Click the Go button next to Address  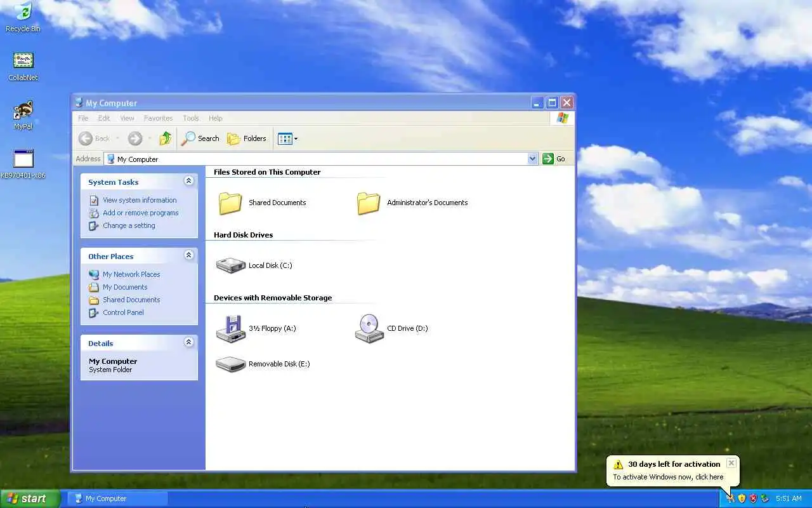[x=554, y=159]
